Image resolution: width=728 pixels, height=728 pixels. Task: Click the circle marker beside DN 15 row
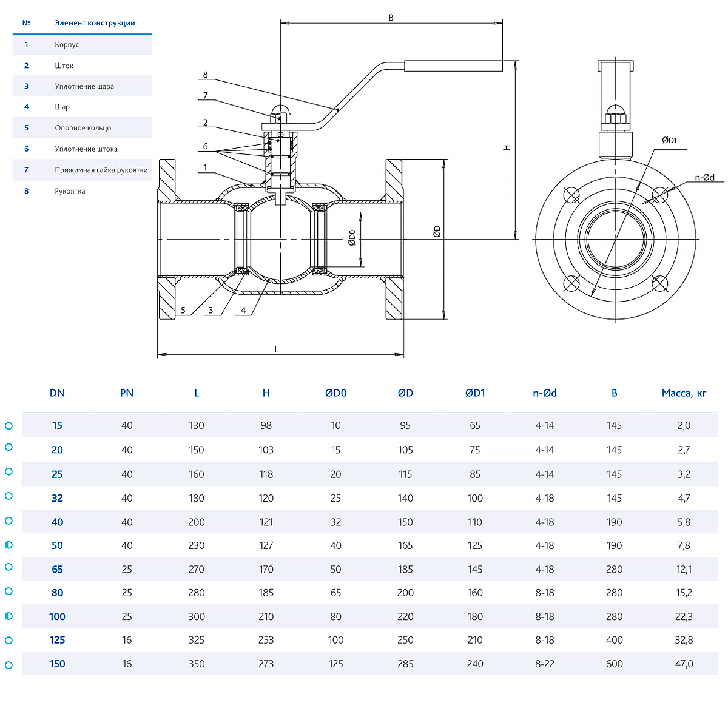pos(8,426)
